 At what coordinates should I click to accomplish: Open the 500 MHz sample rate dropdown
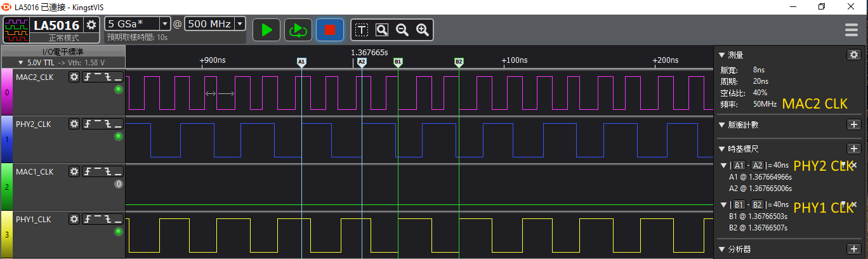pos(239,23)
